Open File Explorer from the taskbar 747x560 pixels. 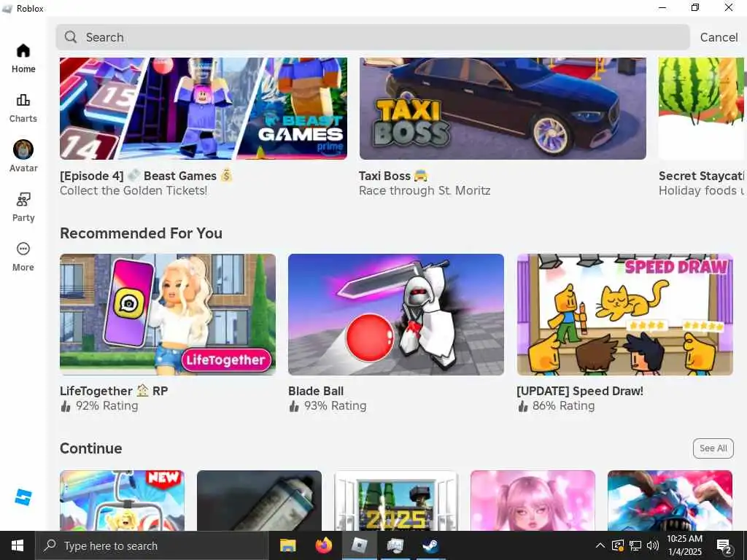(x=287, y=545)
